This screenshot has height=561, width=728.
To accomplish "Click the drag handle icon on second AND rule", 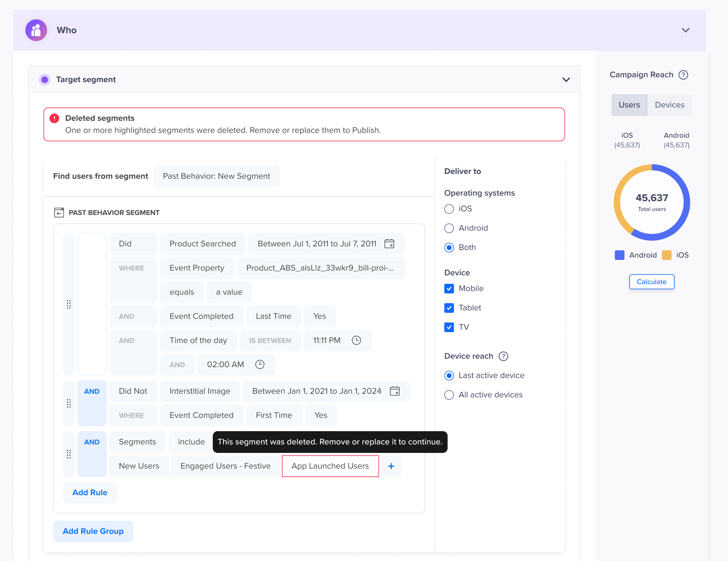I will 69,404.
